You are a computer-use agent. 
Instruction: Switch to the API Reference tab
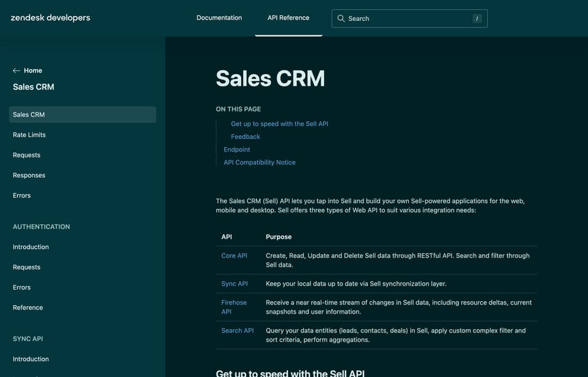(288, 18)
